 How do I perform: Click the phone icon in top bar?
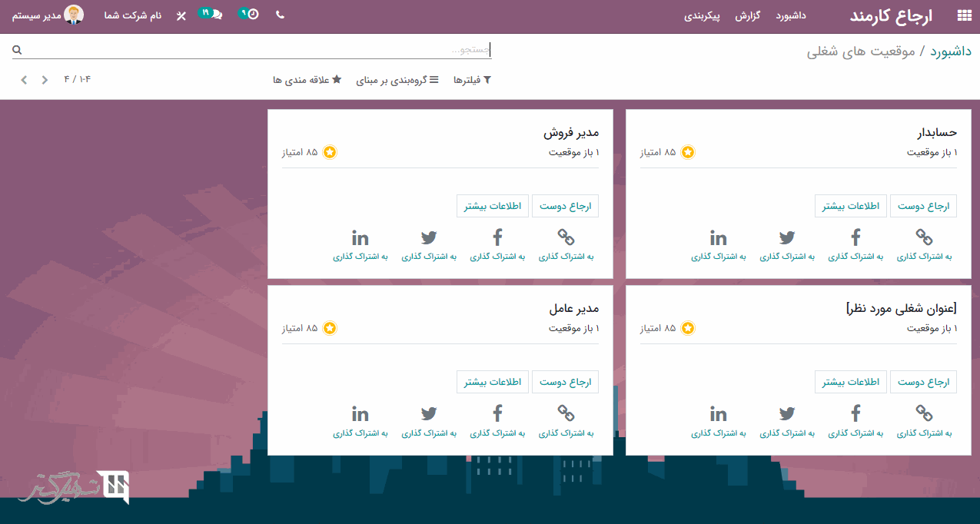point(280,15)
